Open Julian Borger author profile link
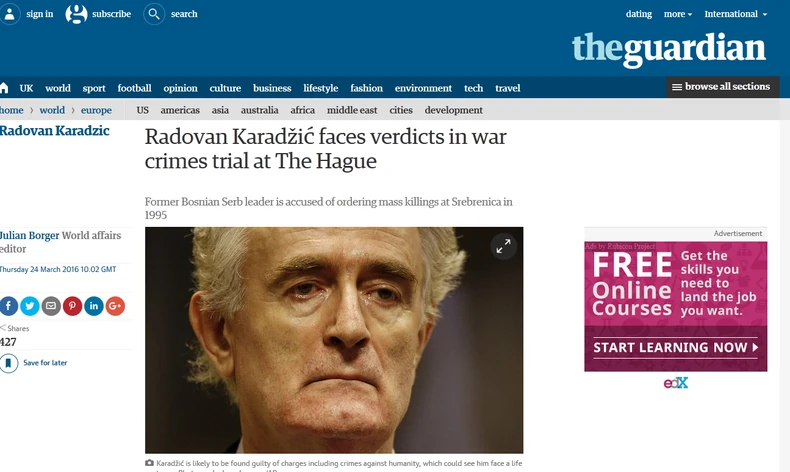This screenshot has height=472, width=790. point(29,235)
